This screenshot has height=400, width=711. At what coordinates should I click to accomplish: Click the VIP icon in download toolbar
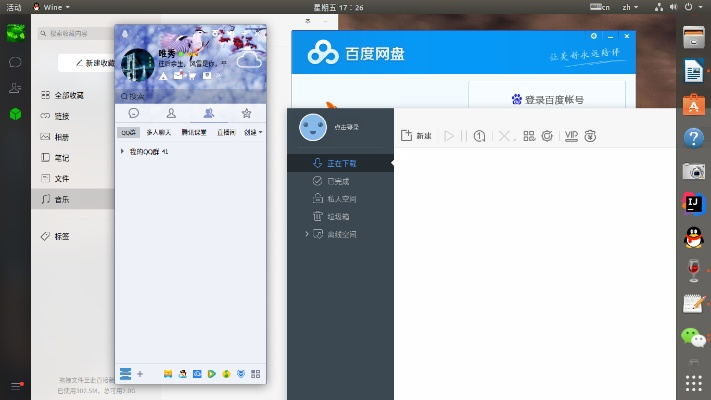coord(571,136)
